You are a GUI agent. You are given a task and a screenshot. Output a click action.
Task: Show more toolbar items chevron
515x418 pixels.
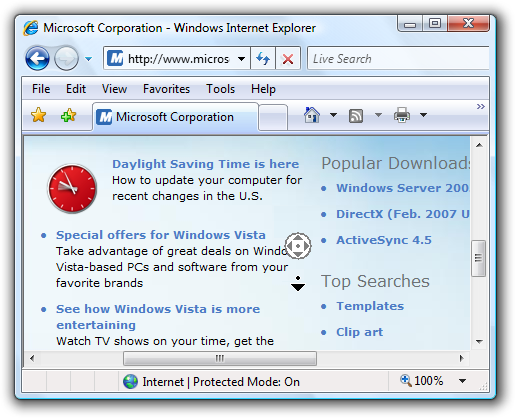coord(480,107)
